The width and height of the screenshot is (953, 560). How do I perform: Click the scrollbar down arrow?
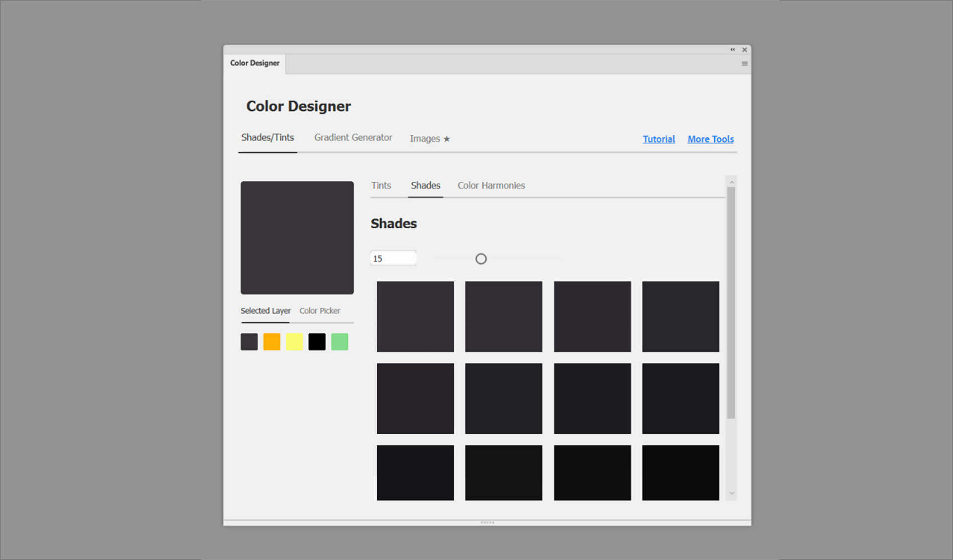[x=731, y=493]
